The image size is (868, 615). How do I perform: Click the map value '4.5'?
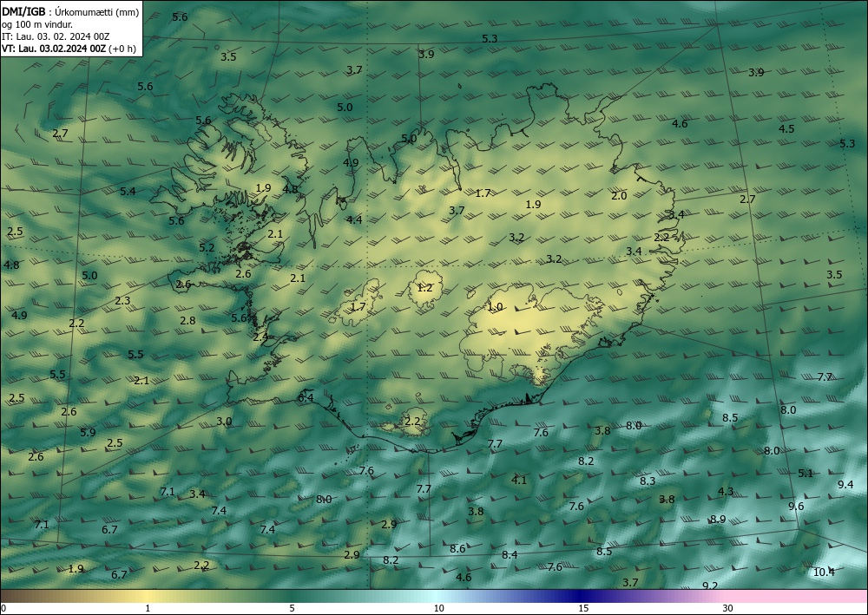coord(786,129)
